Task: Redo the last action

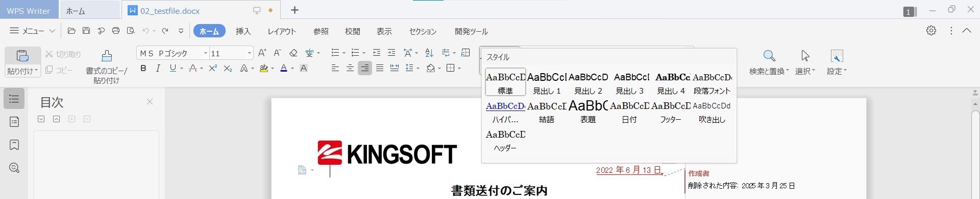Action: [x=165, y=31]
